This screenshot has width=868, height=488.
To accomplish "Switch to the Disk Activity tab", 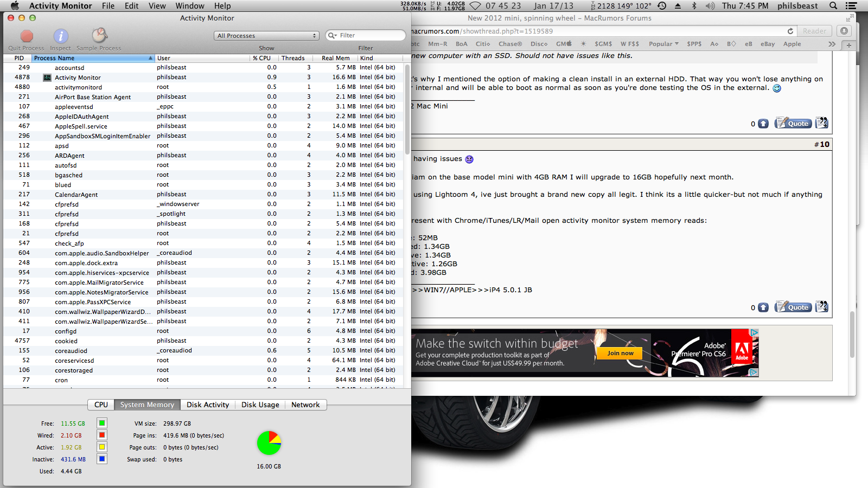I will [208, 405].
